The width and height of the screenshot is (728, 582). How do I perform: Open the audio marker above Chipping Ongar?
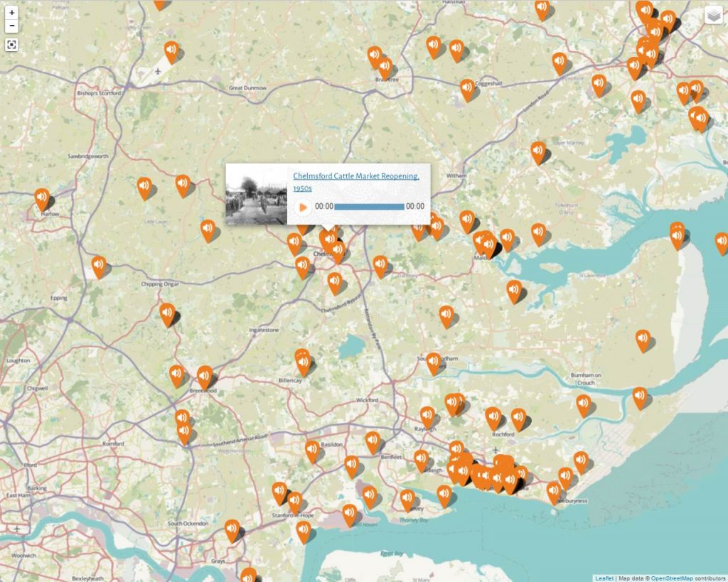[167, 313]
